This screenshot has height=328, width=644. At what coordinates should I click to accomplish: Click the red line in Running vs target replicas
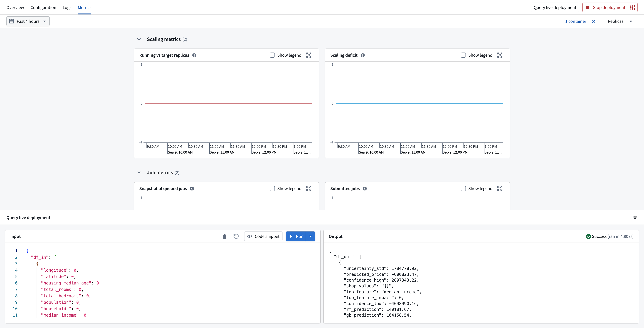coord(229,104)
